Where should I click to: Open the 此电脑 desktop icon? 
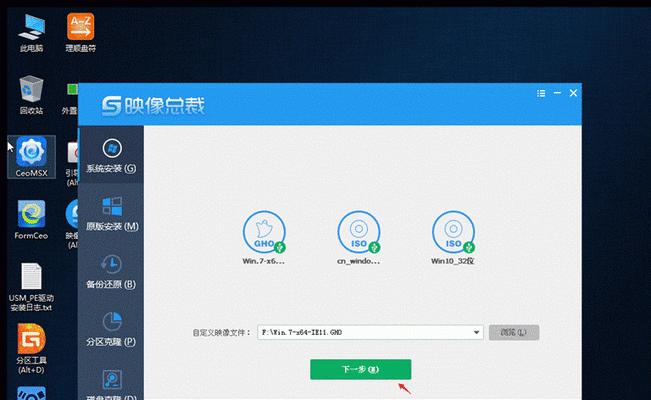point(32,33)
